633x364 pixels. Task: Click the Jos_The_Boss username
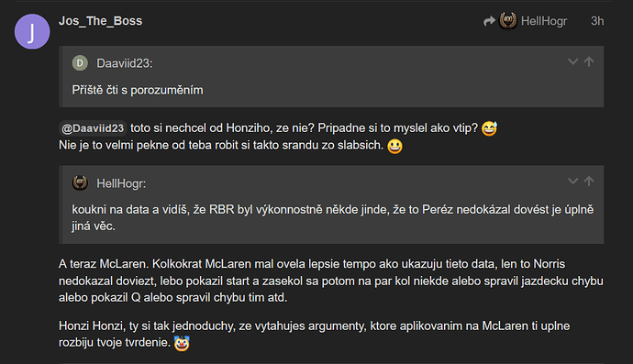point(100,21)
